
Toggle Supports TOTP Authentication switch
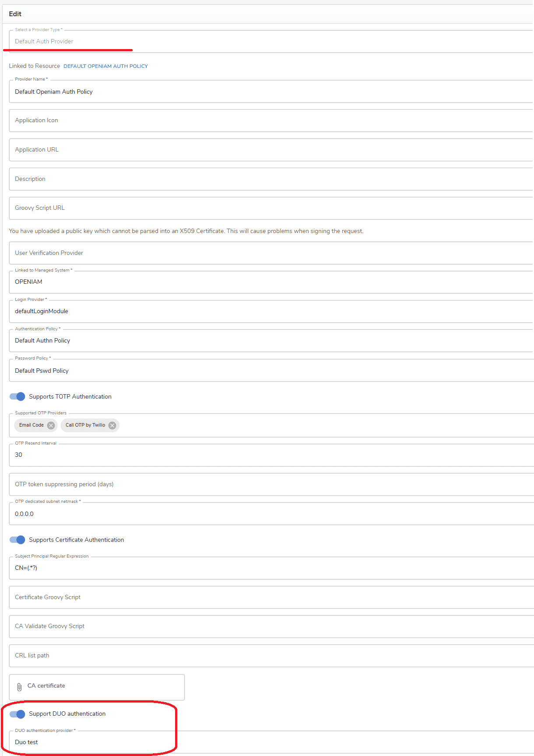coord(18,396)
